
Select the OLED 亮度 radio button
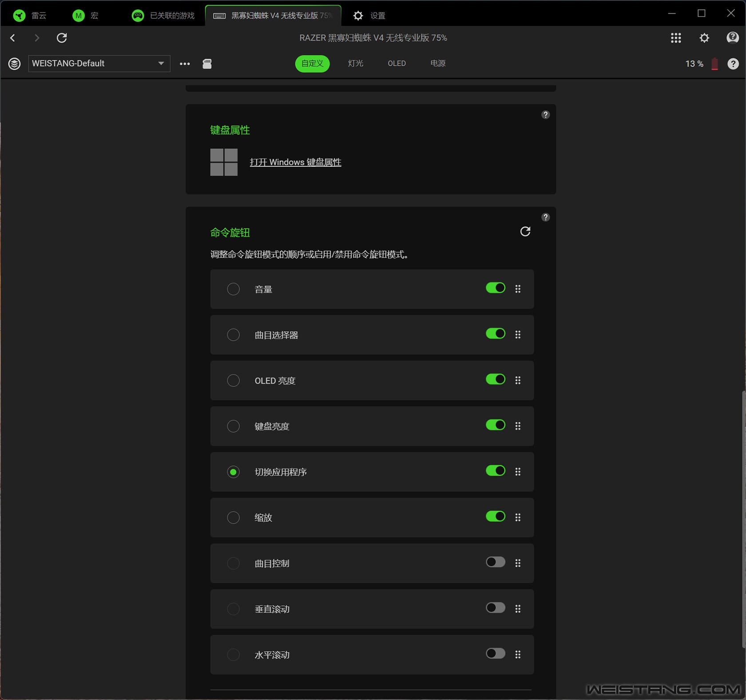233,380
